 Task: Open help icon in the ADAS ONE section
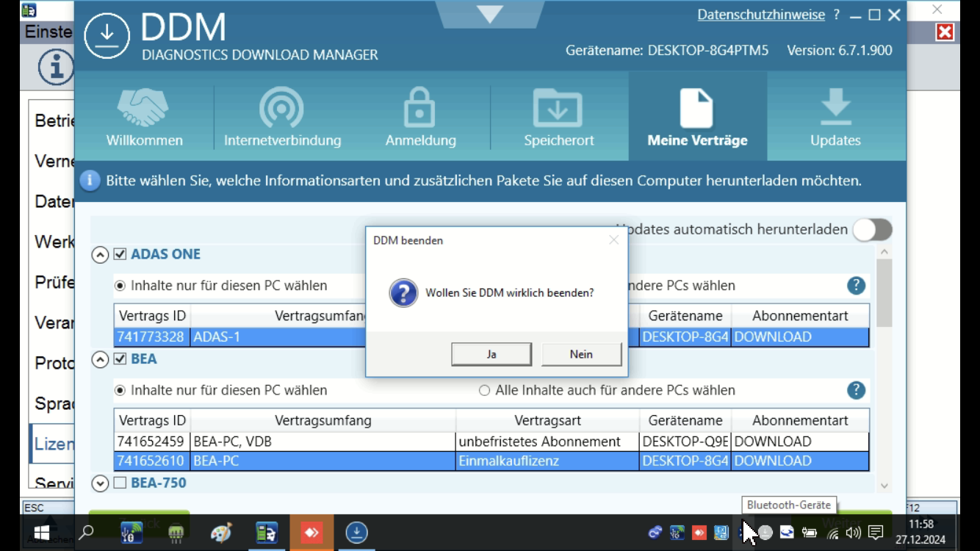(x=856, y=286)
